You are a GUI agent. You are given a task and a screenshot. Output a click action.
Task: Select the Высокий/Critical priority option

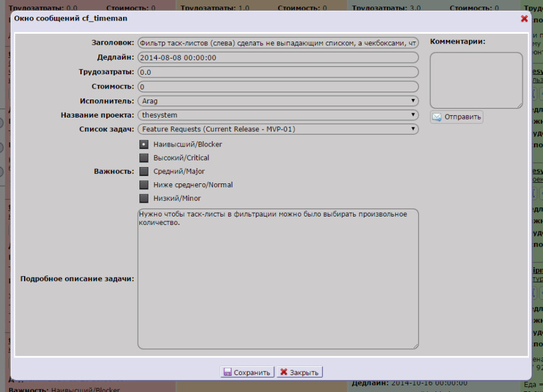pos(144,158)
